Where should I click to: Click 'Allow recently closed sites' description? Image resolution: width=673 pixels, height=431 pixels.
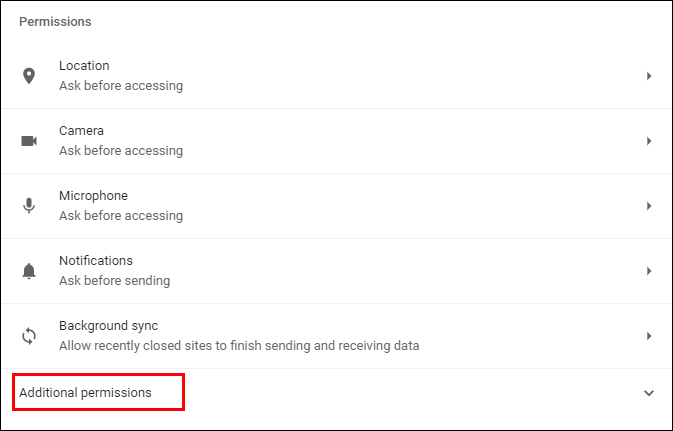click(239, 346)
